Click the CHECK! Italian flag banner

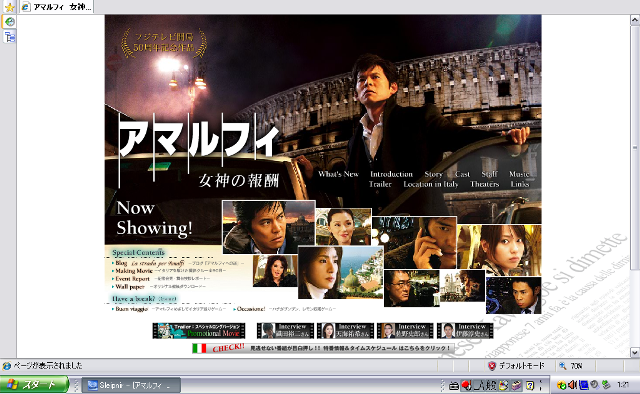click(x=322, y=348)
